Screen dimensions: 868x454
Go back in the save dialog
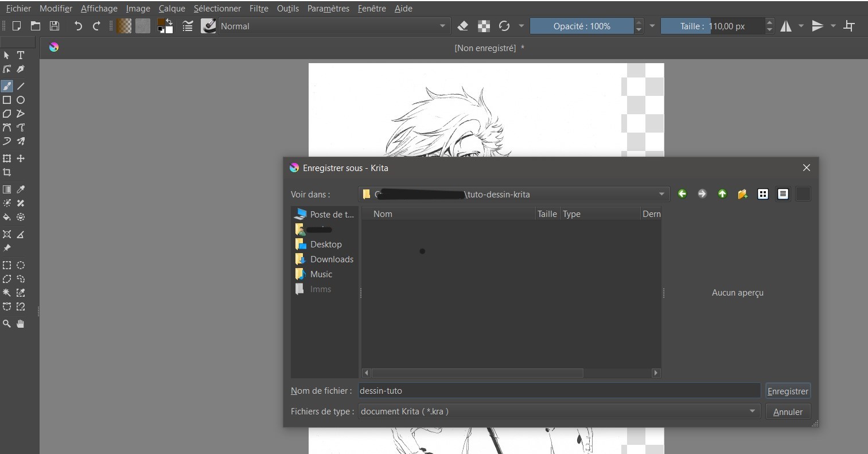(682, 194)
